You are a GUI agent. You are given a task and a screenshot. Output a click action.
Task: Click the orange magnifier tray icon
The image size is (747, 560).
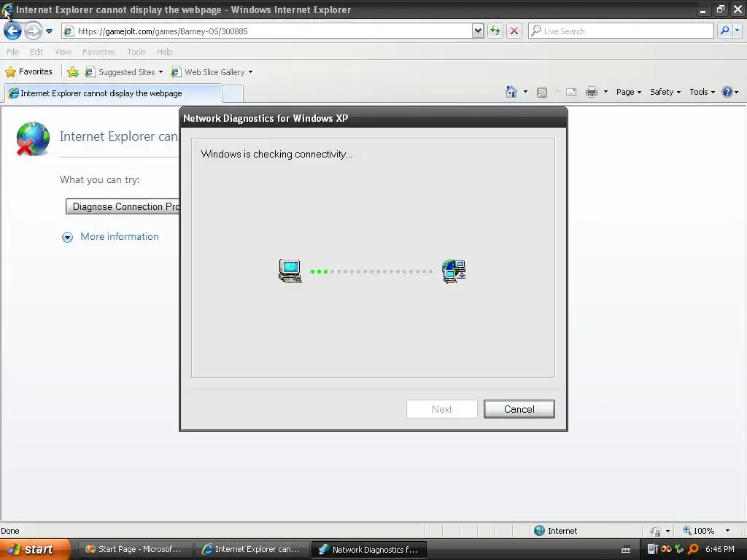pyautogui.click(x=694, y=550)
